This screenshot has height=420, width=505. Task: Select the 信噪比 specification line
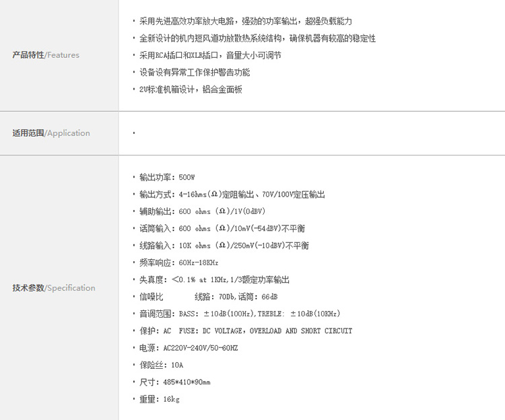(x=208, y=297)
